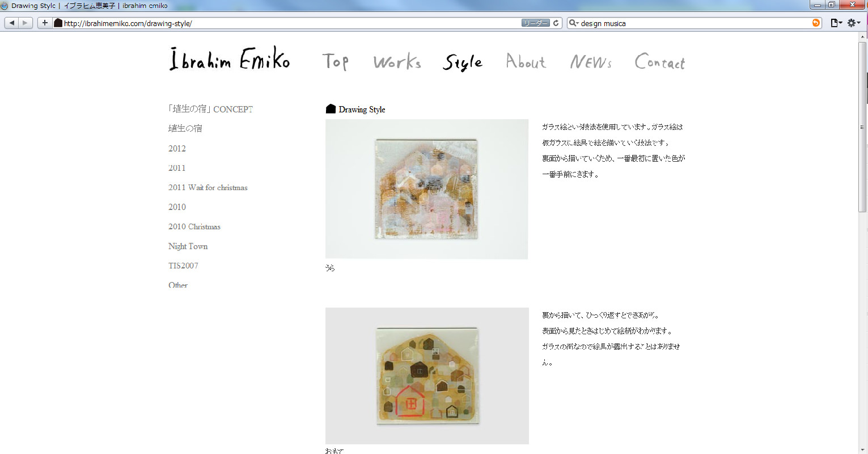Image resolution: width=868 pixels, height=454 pixels.
Task: Click the first glass painting back image
Action: [426, 189]
